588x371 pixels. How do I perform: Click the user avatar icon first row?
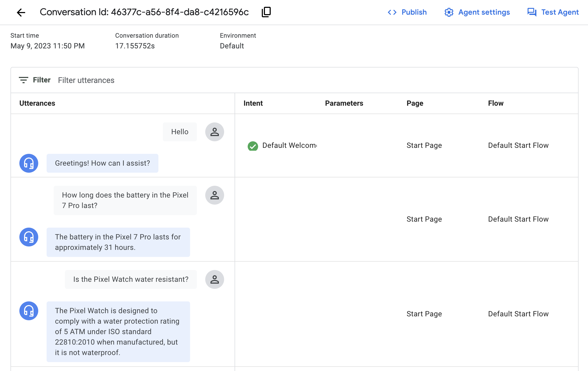pyautogui.click(x=215, y=132)
